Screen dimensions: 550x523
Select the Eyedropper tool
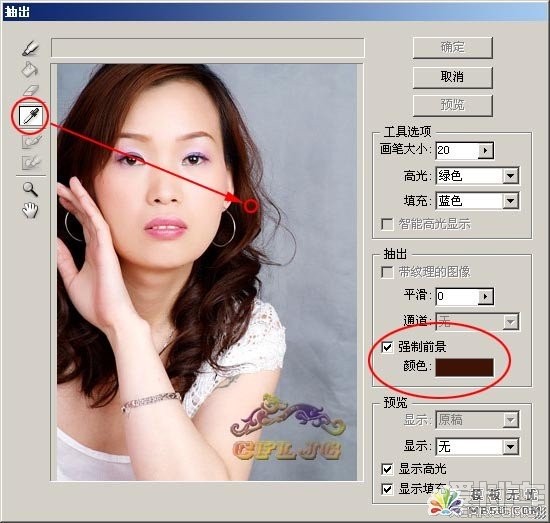click(31, 116)
